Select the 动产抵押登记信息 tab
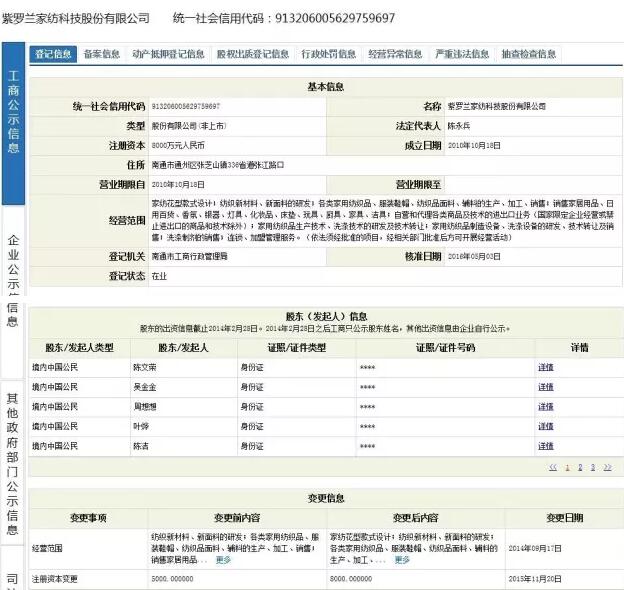The image size is (624, 590). (167, 54)
